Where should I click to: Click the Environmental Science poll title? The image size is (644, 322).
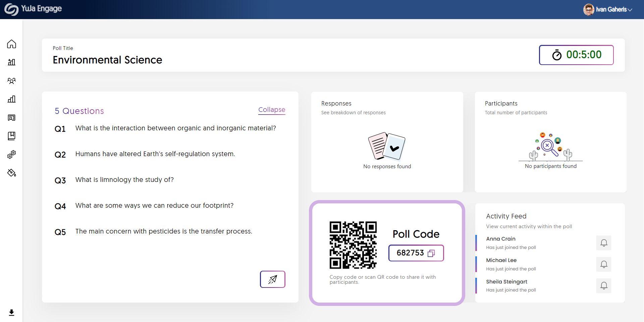tap(107, 60)
